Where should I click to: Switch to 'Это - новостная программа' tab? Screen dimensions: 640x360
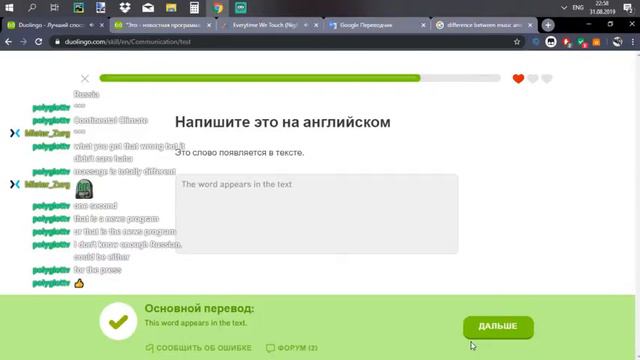[x=162, y=25]
